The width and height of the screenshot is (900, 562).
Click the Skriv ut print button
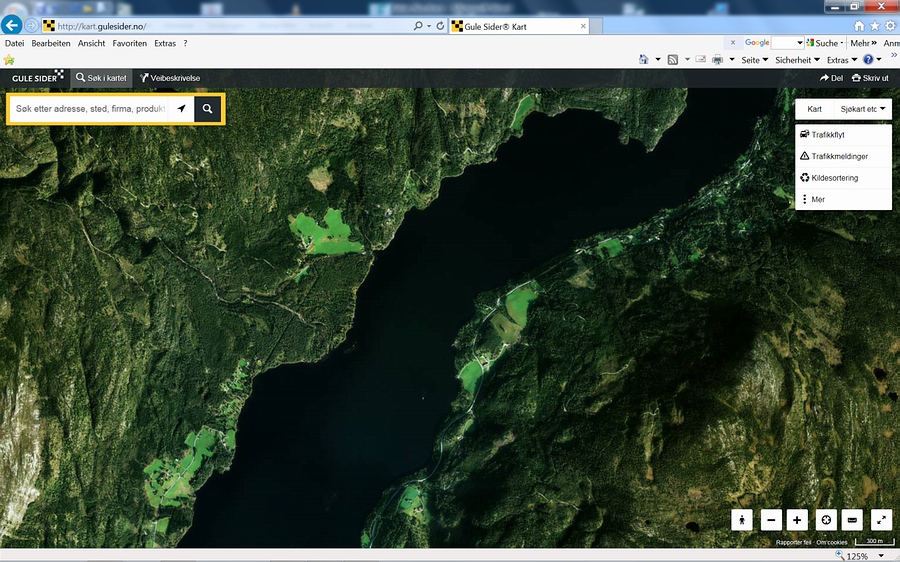pos(869,78)
